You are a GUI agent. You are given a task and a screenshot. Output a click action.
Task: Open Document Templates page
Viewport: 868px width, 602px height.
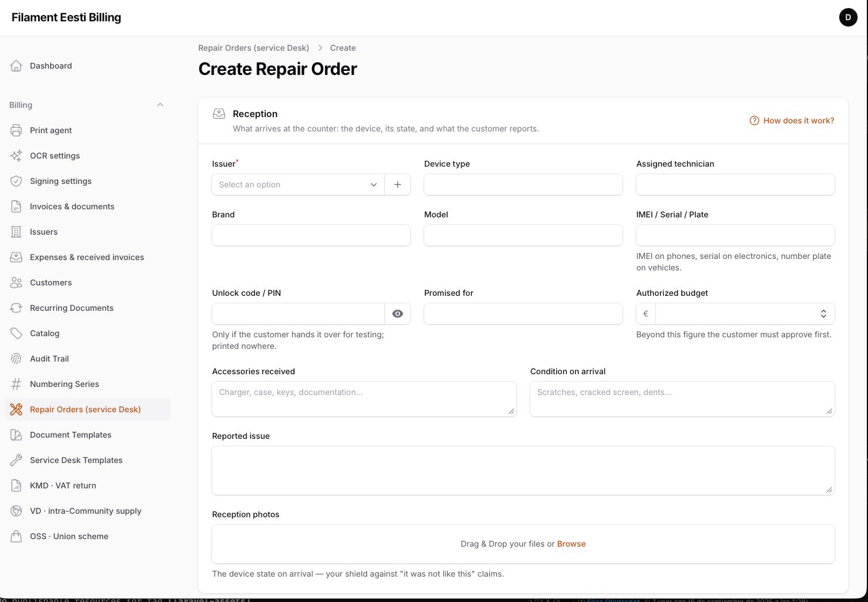pyautogui.click(x=88, y=435)
